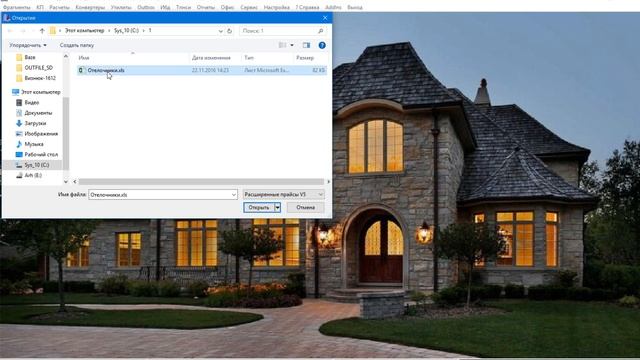Click the Excel file icon of Отелочники.xls
This screenshot has width=640, height=360.
pos(81,70)
